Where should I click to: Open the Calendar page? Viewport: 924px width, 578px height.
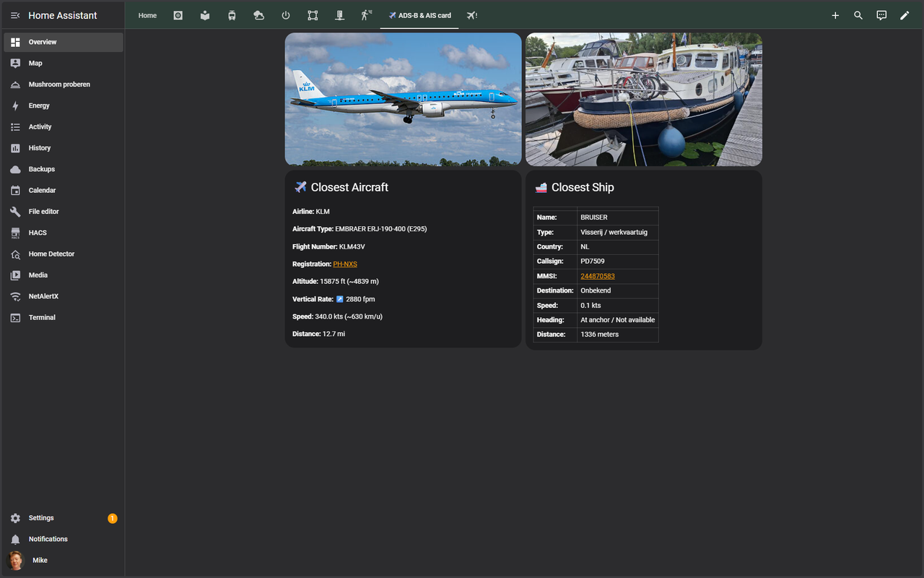[64, 190]
